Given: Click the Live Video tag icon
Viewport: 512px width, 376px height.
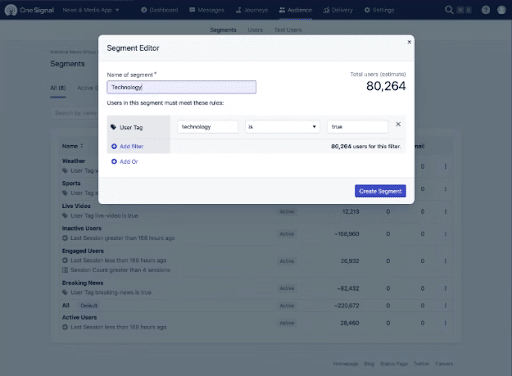Looking at the screenshot, I should (x=65, y=216).
